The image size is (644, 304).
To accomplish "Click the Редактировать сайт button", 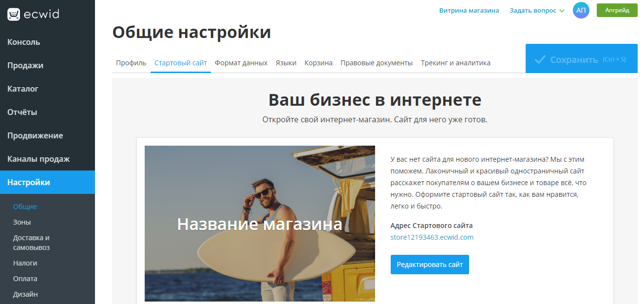I will click(430, 265).
